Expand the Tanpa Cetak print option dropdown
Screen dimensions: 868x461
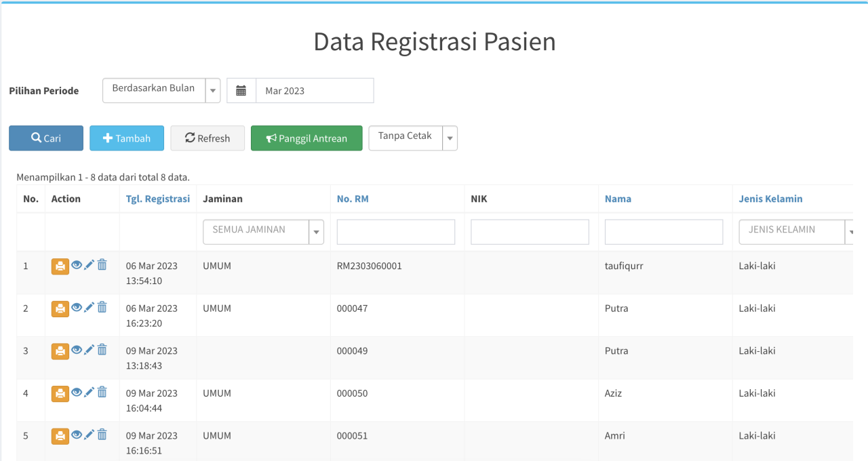click(413, 138)
